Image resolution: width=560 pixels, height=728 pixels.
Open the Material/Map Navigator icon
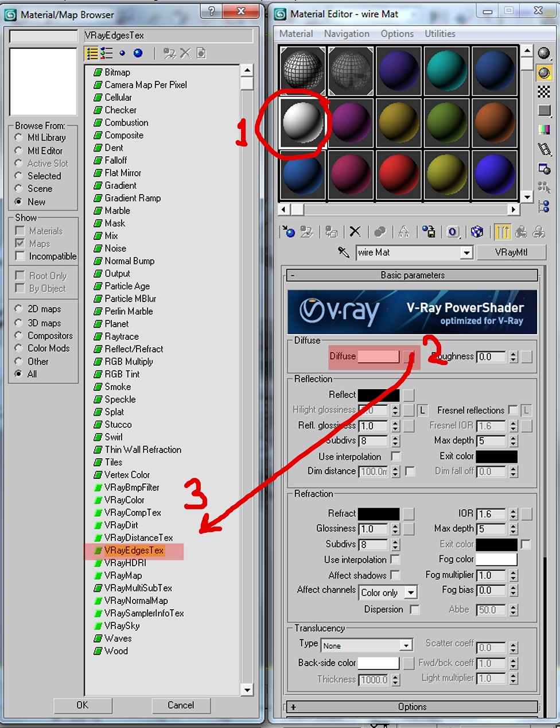point(543,207)
